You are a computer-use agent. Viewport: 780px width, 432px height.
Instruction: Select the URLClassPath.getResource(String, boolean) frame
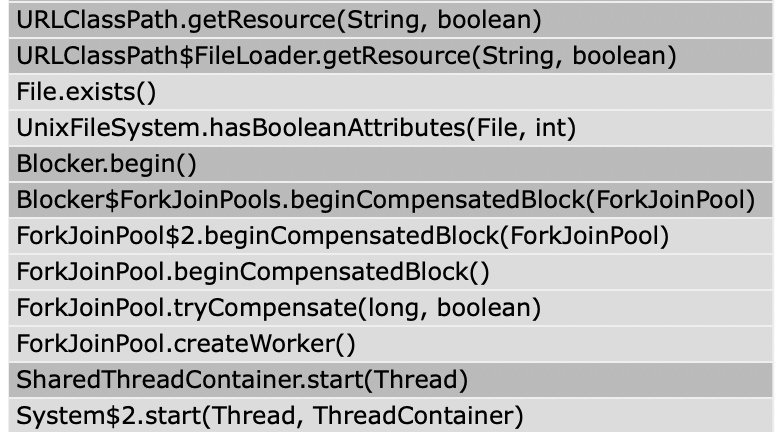tap(390, 20)
